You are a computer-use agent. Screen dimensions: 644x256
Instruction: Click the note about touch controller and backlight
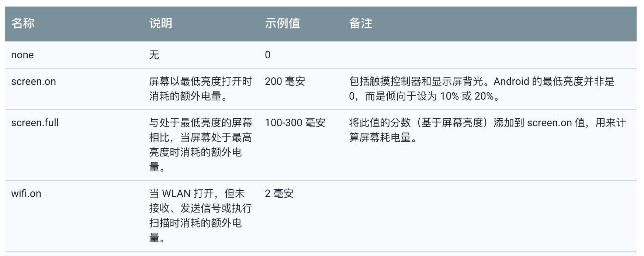point(481,89)
